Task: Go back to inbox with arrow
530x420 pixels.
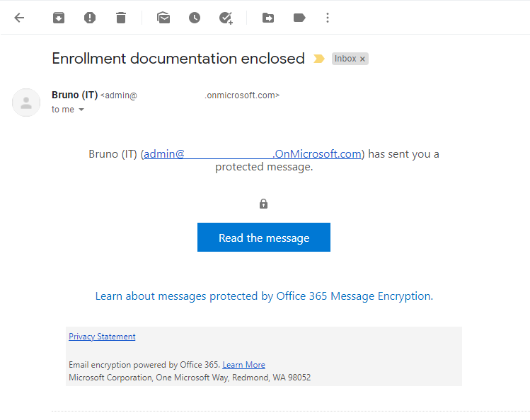Action: pyautogui.click(x=19, y=18)
